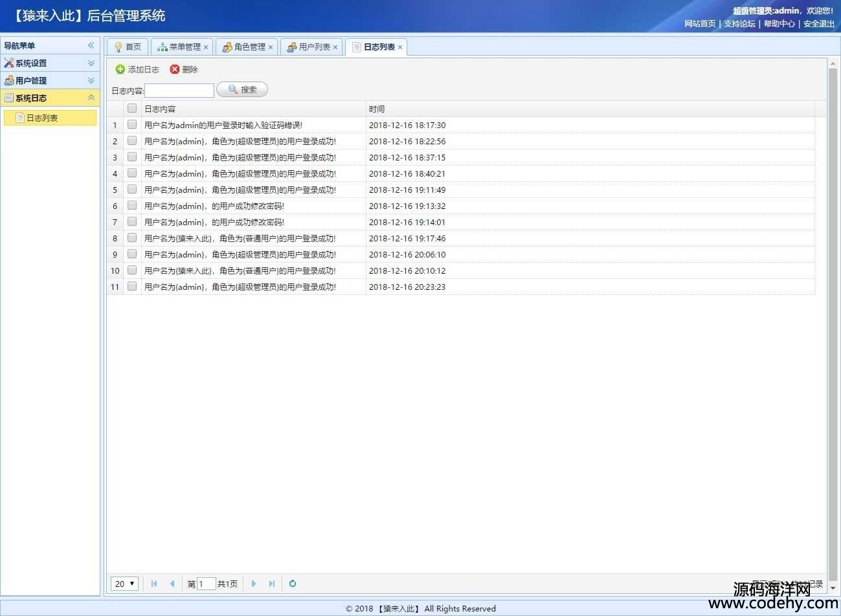Click the 验证码错误 log message in row 1
The image size is (841, 616).
click(223, 125)
